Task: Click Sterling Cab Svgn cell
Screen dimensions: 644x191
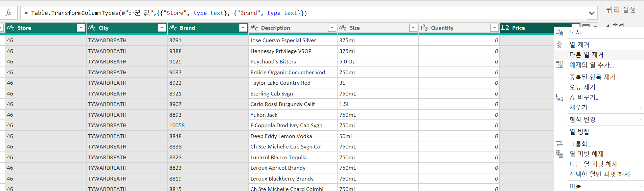Action: coord(293,93)
